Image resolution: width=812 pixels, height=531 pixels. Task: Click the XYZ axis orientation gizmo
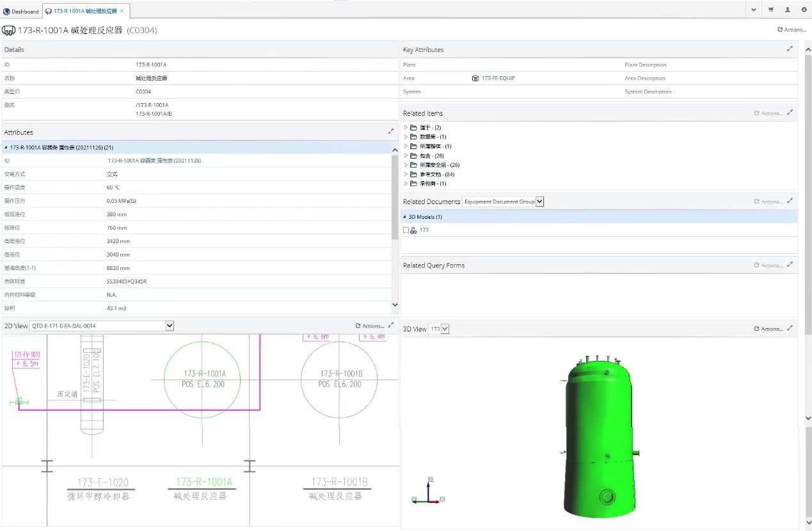tap(429, 491)
